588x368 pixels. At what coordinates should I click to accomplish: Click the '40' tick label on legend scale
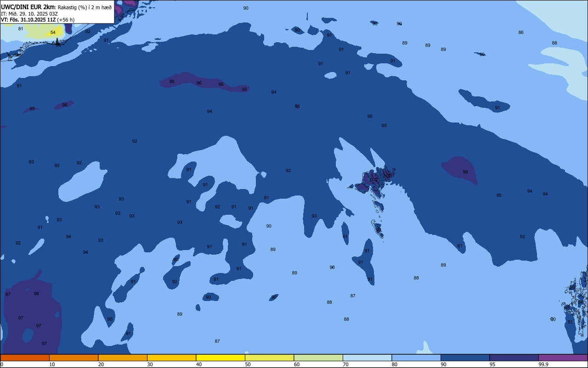click(199, 364)
